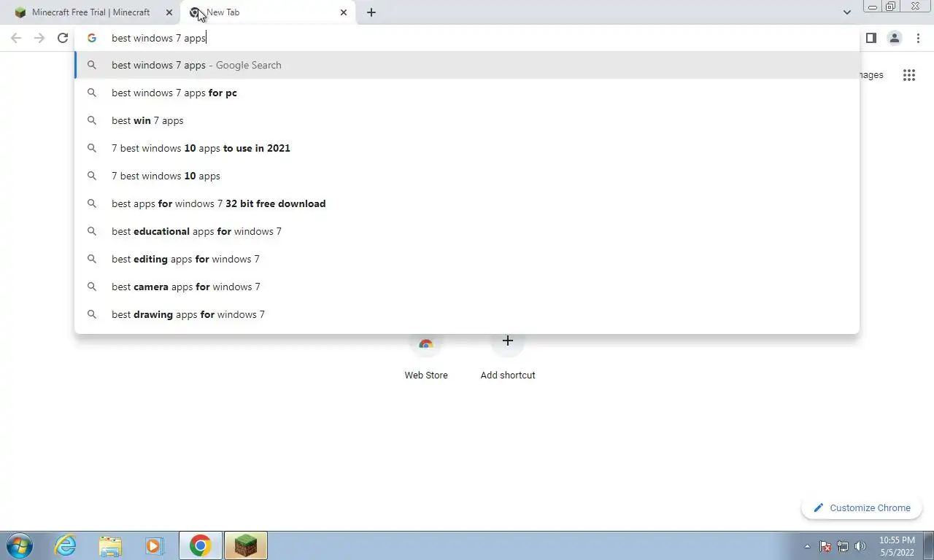
Task: Select Chrome in the taskbar
Action: coord(201,545)
